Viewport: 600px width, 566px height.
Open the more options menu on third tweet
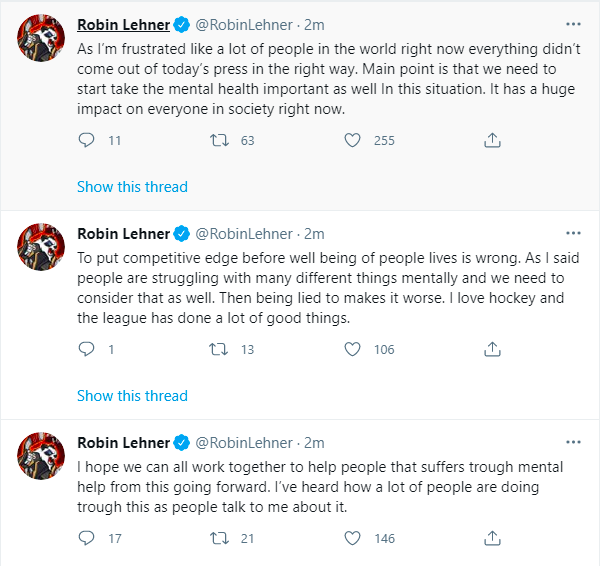[572, 442]
